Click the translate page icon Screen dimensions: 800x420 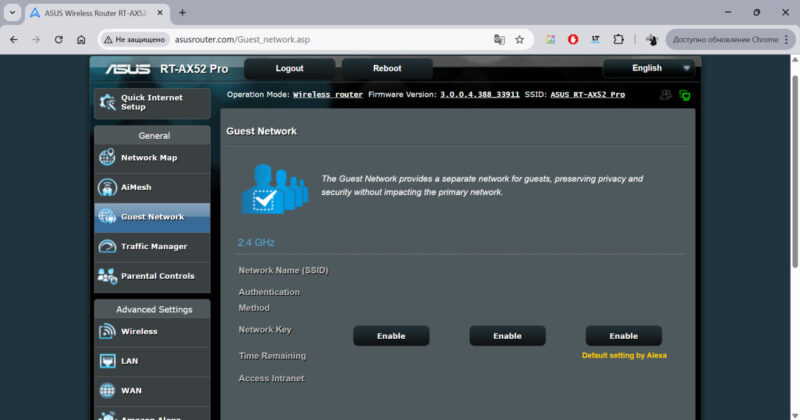[499, 39]
